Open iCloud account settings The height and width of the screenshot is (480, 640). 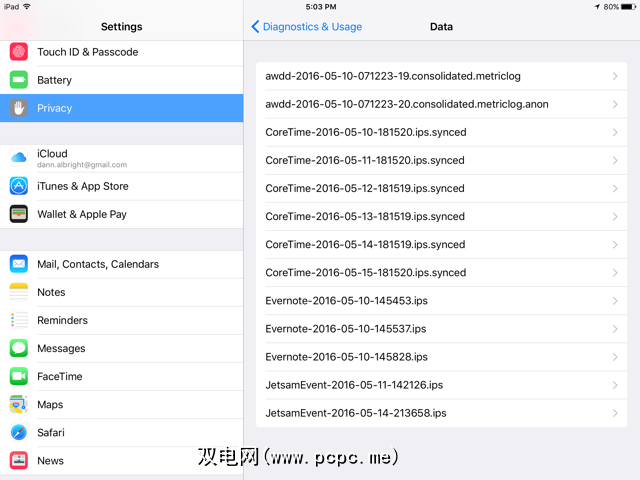tap(122, 158)
